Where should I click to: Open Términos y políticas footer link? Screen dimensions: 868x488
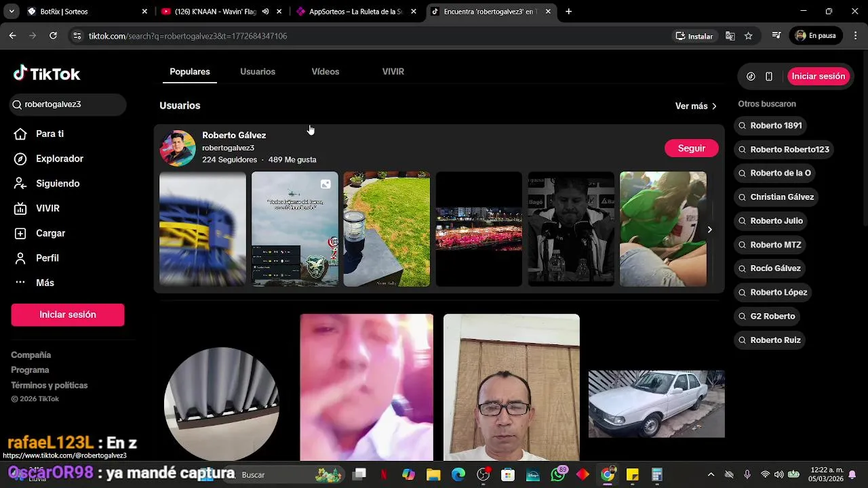(50, 386)
